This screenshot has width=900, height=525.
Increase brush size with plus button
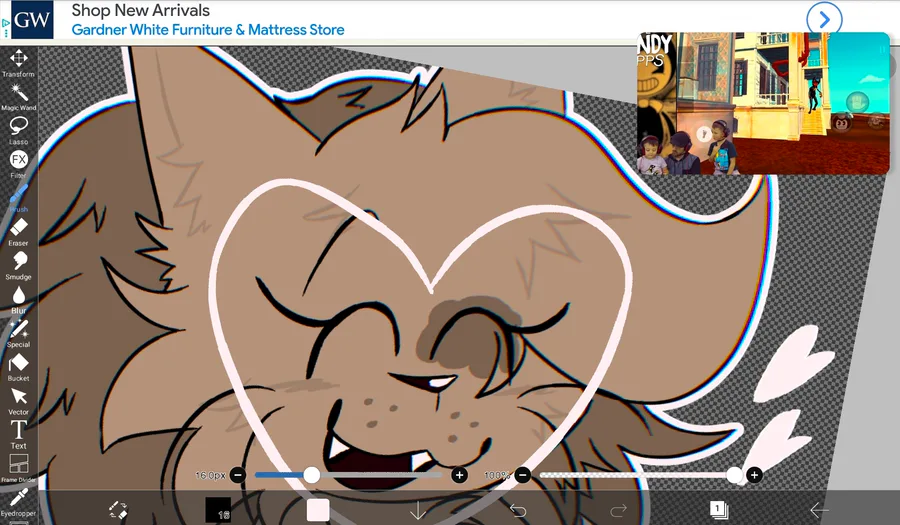(459, 475)
